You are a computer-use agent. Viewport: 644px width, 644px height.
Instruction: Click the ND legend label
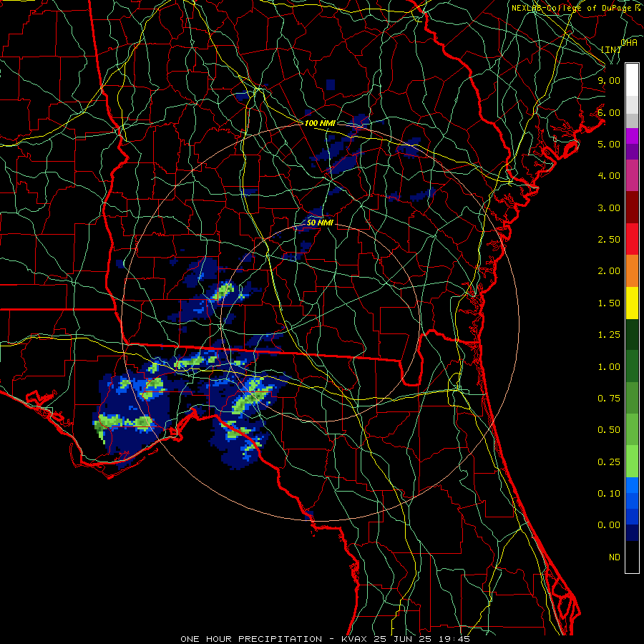615,557
